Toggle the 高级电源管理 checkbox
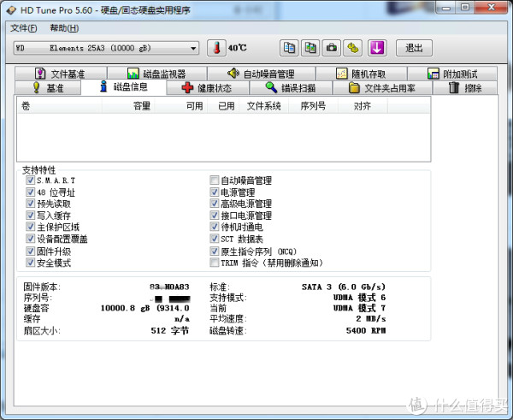 215,204
